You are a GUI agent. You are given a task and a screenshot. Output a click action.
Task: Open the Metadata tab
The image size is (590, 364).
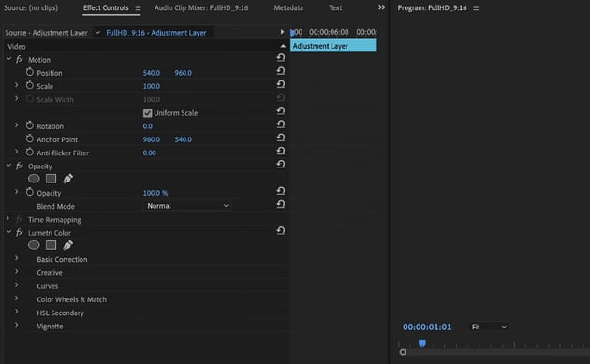(288, 7)
